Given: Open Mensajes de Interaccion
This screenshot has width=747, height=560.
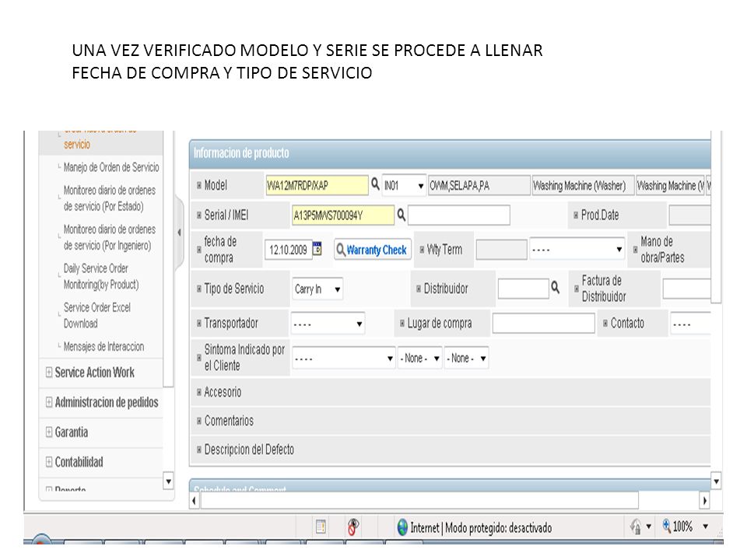Looking at the screenshot, I should tap(103, 346).
